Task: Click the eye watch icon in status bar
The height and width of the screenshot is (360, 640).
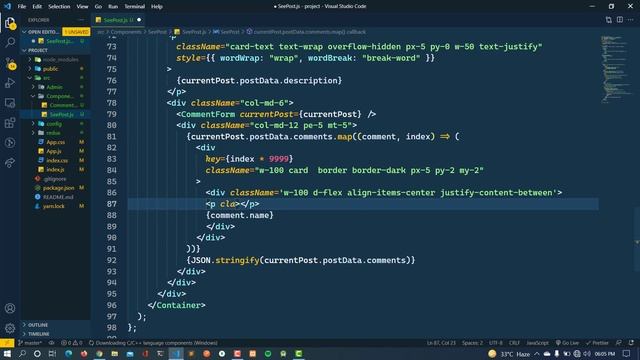Action: [51, 343]
